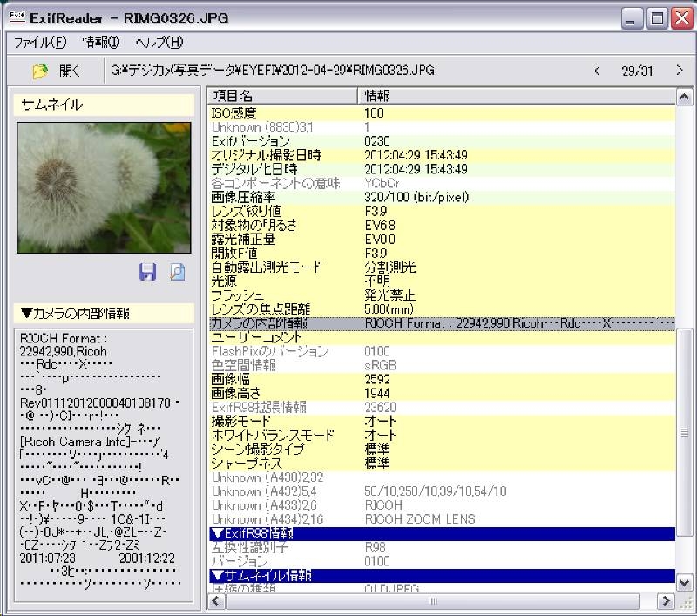697x616 pixels.
Task: Click the magnifier preview icon below thumbnail
Action: coord(177,273)
